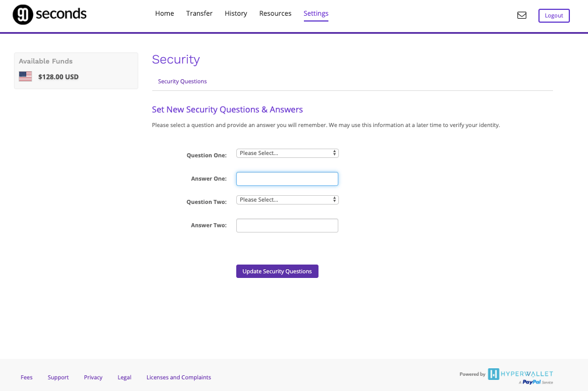Click inside the Answer Two text field

pyautogui.click(x=287, y=225)
